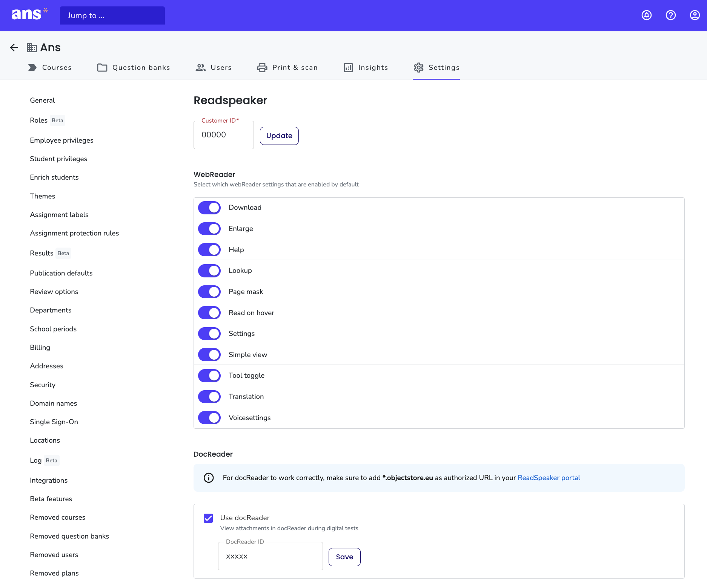Image resolution: width=707 pixels, height=588 pixels.
Task: Switch to Question banks tab
Action: pos(134,68)
